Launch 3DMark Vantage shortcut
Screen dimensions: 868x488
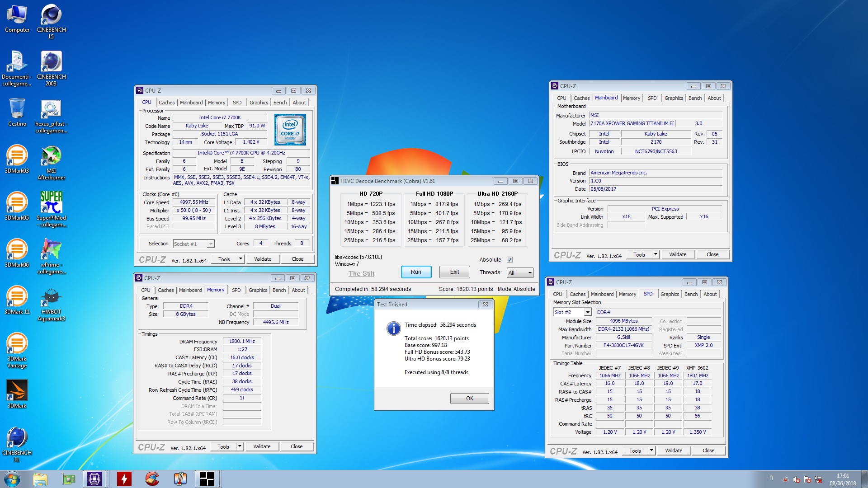coord(17,351)
